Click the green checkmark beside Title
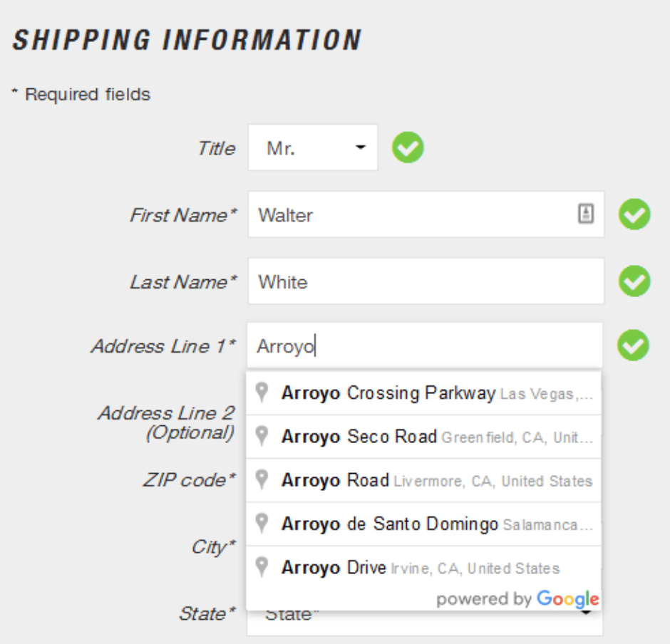The image size is (670, 644). click(x=408, y=148)
